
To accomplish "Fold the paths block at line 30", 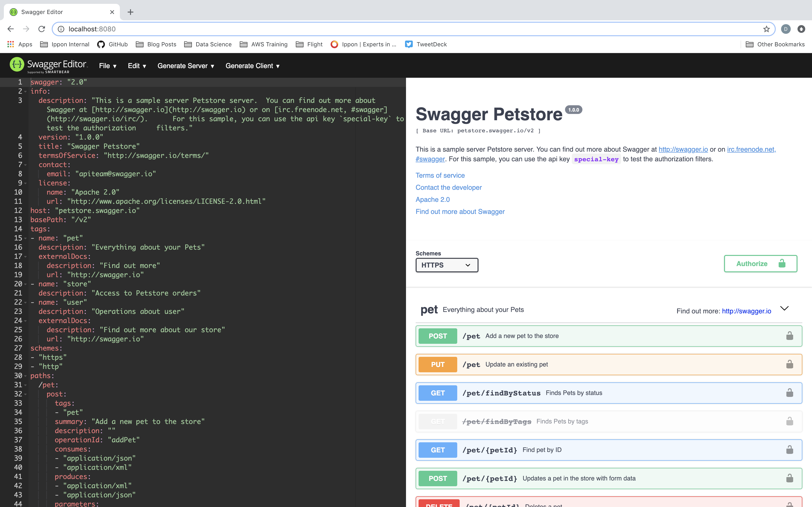I will click(x=26, y=376).
